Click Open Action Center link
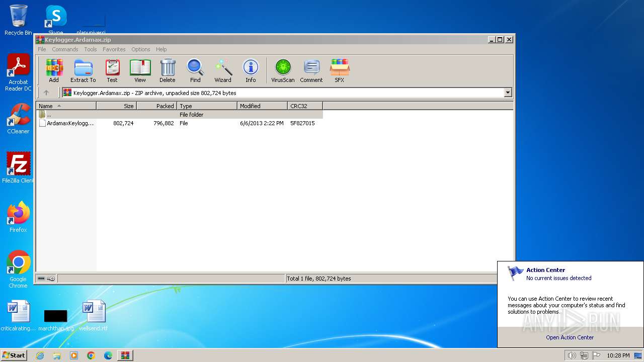The image size is (644, 362). pos(570,337)
